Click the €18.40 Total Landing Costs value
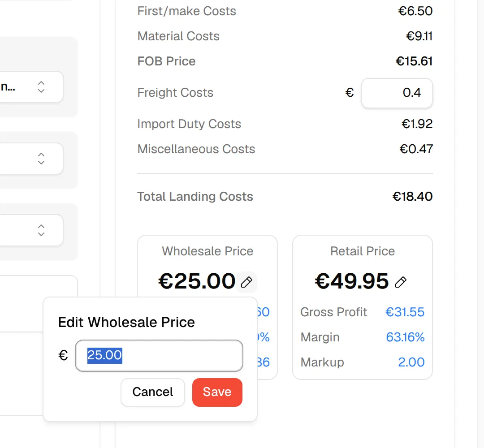484x448 pixels. point(412,197)
